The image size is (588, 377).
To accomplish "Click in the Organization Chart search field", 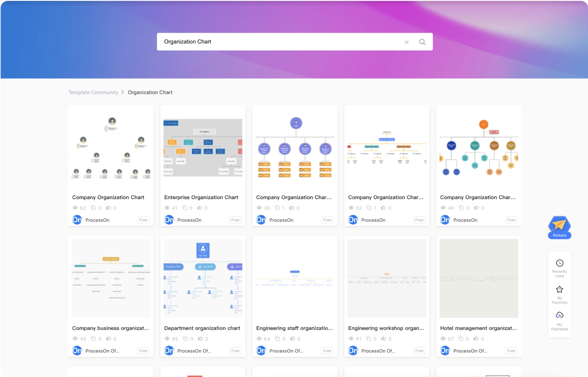I will click(277, 42).
